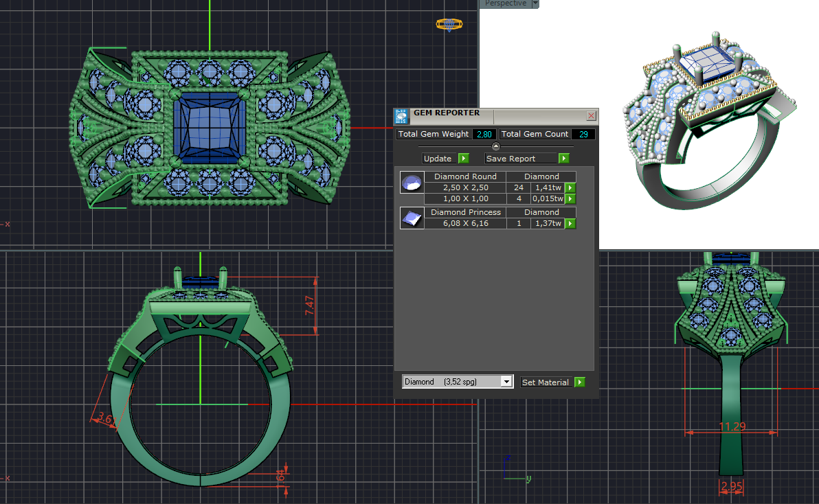Run Update with the green arrow

pos(464,159)
